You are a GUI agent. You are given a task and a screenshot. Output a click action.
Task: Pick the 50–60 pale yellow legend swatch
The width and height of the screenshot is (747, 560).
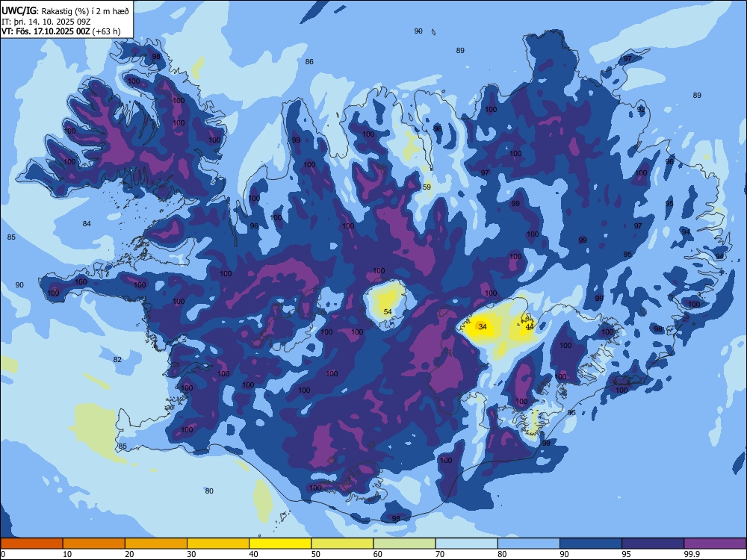[342, 544]
